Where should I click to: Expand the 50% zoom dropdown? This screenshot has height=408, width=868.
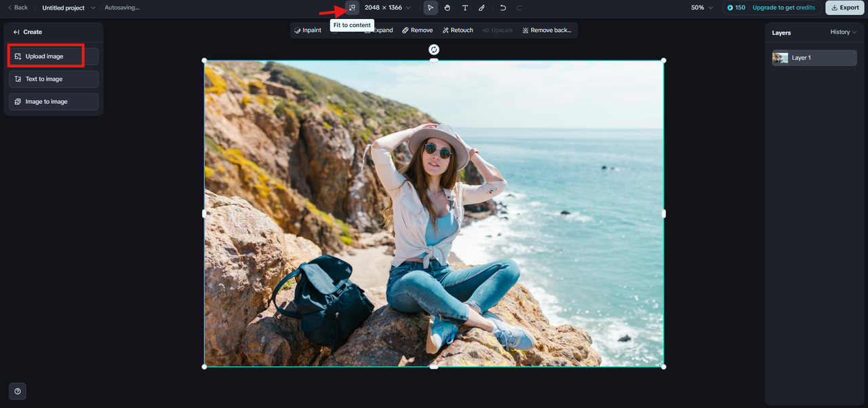coord(702,7)
